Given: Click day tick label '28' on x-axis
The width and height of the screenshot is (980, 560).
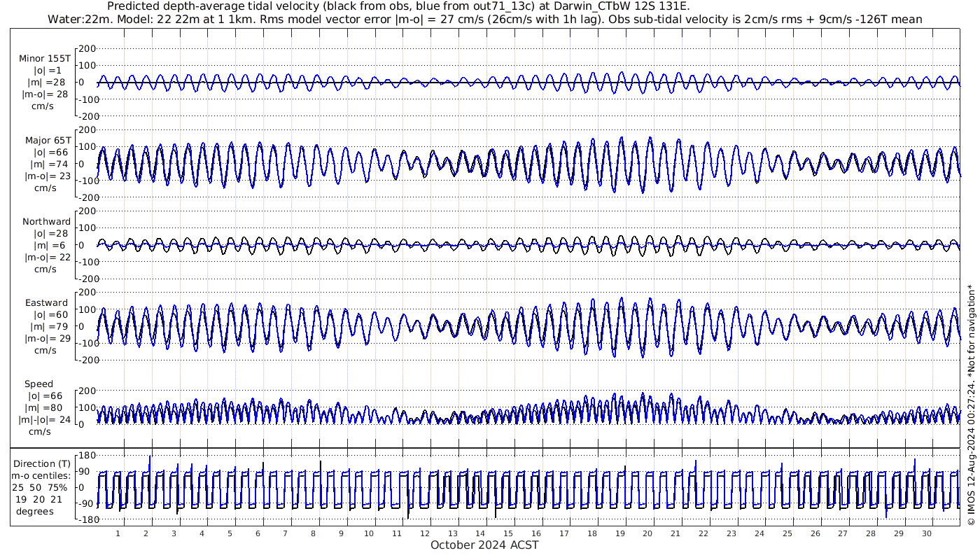Looking at the screenshot, I should coord(870,533).
